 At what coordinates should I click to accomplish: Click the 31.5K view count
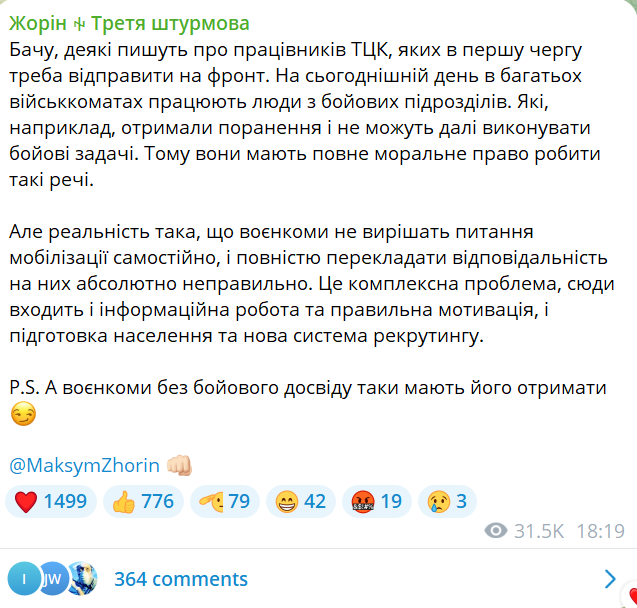point(541,531)
